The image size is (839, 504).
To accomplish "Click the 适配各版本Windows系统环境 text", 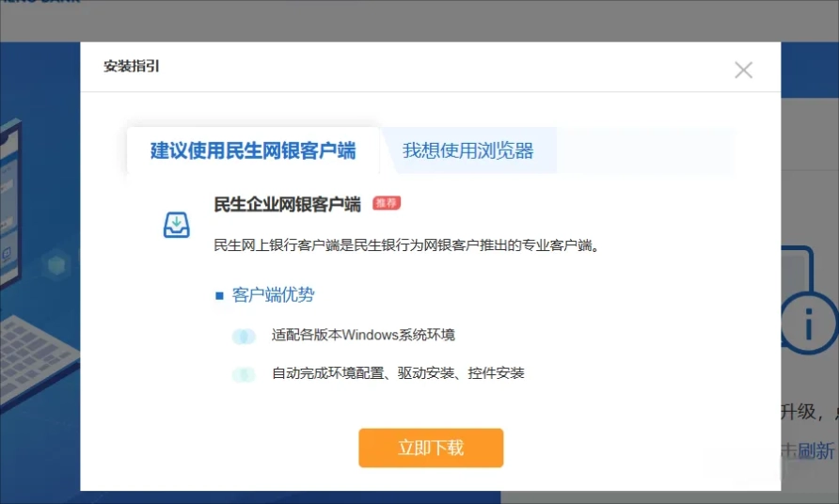I will pos(363,335).
